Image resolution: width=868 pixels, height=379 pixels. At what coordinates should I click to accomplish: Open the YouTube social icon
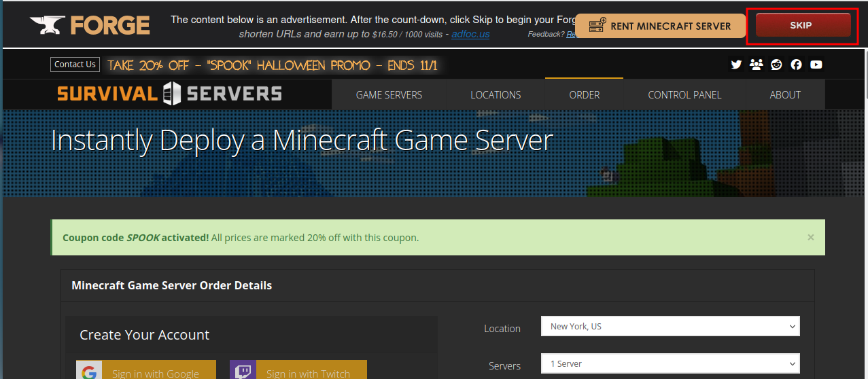pyautogui.click(x=816, y=65)
